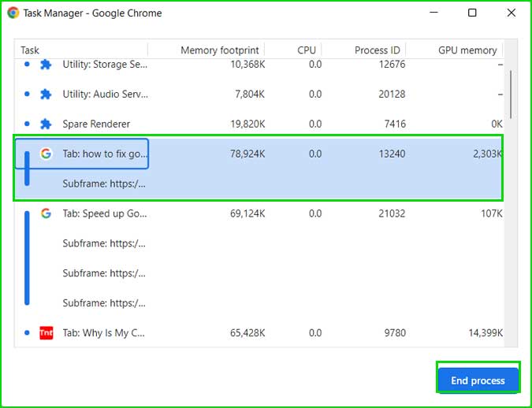This screenshot has width=532, height=408.
Task: Click process ID 13240
Action: tap(392, 154)
